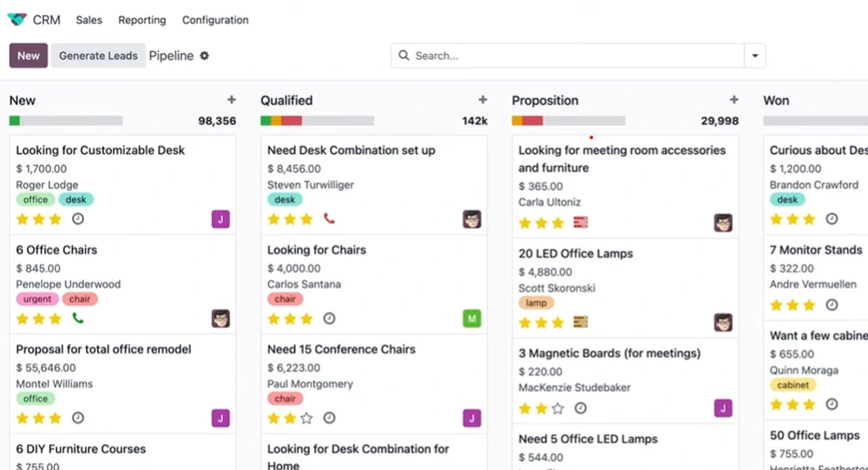The width and height of the screenshot is (868, 470).
Task: Click the 98,356 total in New column
Action: click(x=217, y=121)
